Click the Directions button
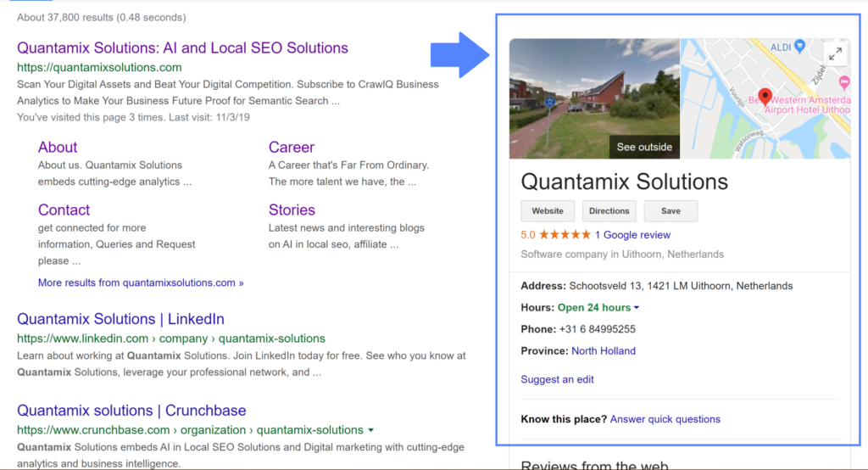Screen dimensions: 868x470 [609, 211]
